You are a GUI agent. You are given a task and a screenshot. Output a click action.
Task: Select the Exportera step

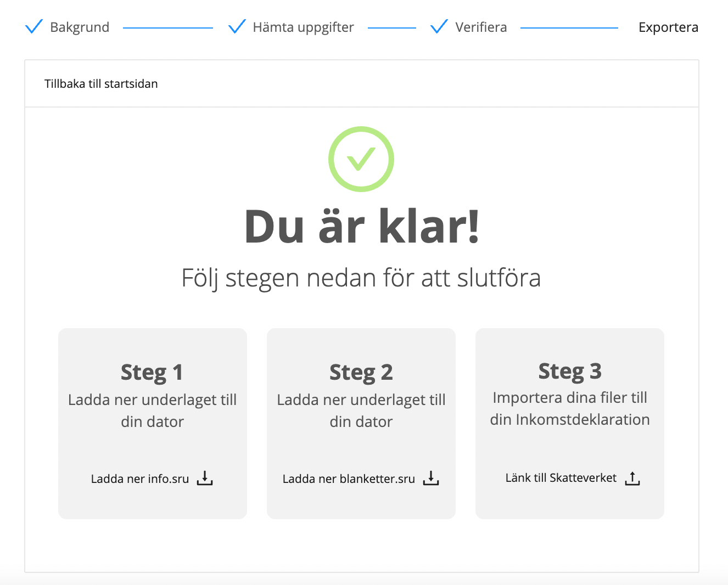[x=668, y=27]
